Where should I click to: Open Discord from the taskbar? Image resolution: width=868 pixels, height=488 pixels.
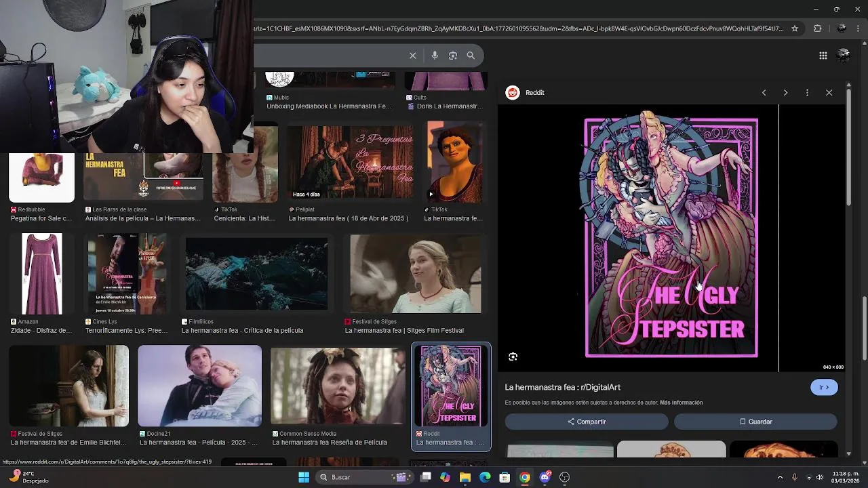click(545, 477)
